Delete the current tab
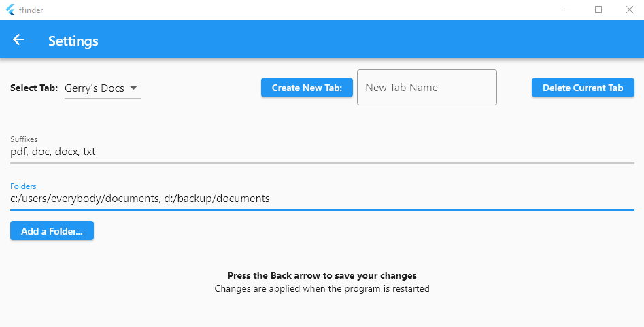 point(583,88)
